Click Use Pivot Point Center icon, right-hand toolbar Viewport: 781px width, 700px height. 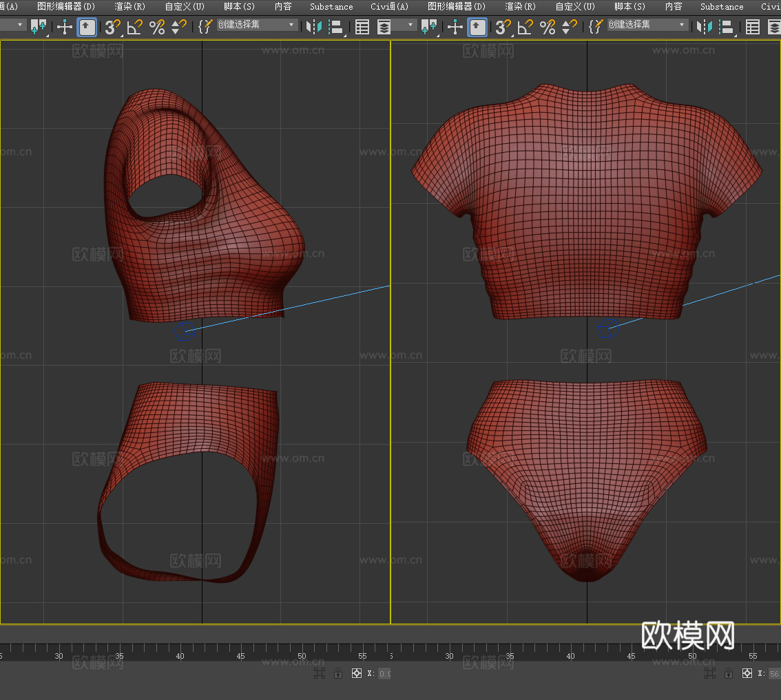[429, 27]
